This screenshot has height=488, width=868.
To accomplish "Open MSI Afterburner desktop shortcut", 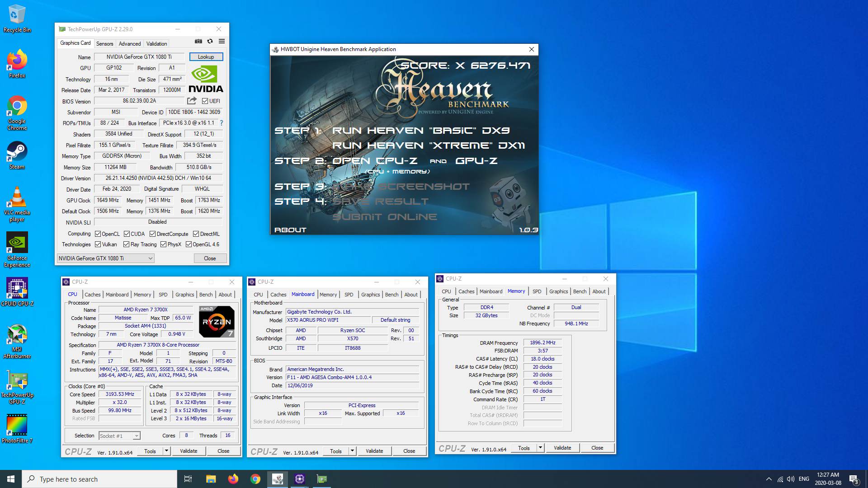I will click(x=17, y=342).
